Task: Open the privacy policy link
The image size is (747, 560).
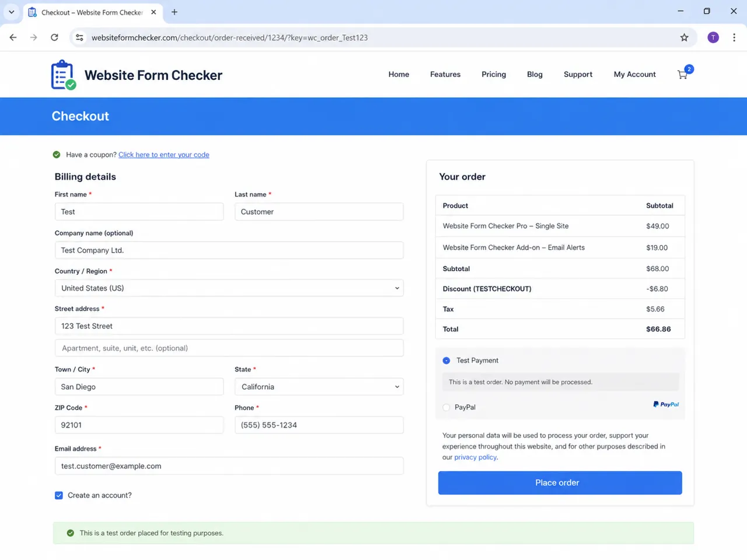Action: (475, 457)
